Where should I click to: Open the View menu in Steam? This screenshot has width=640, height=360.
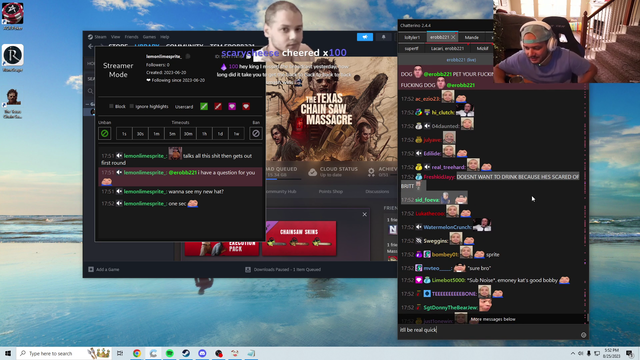point(116,37)
